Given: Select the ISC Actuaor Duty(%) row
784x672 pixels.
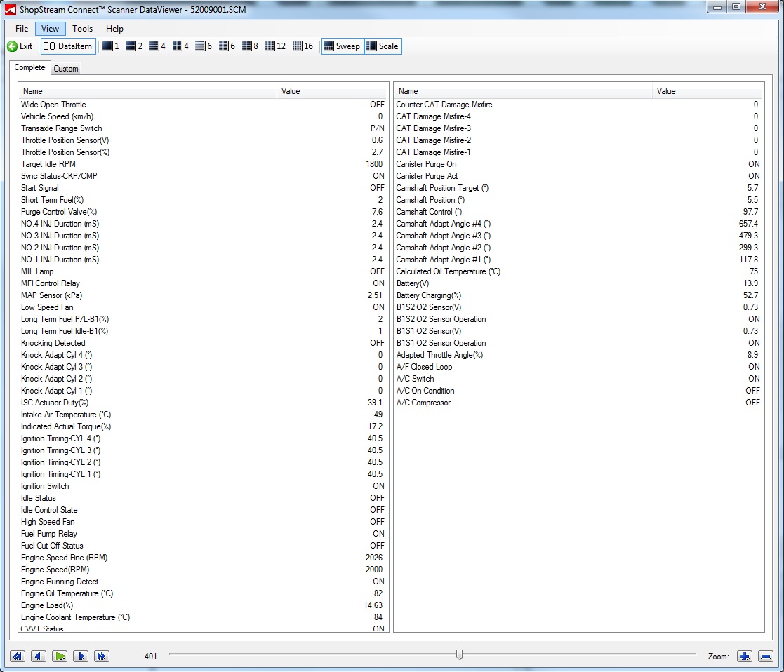Looking at the screenshot, I should coord(203,403).
